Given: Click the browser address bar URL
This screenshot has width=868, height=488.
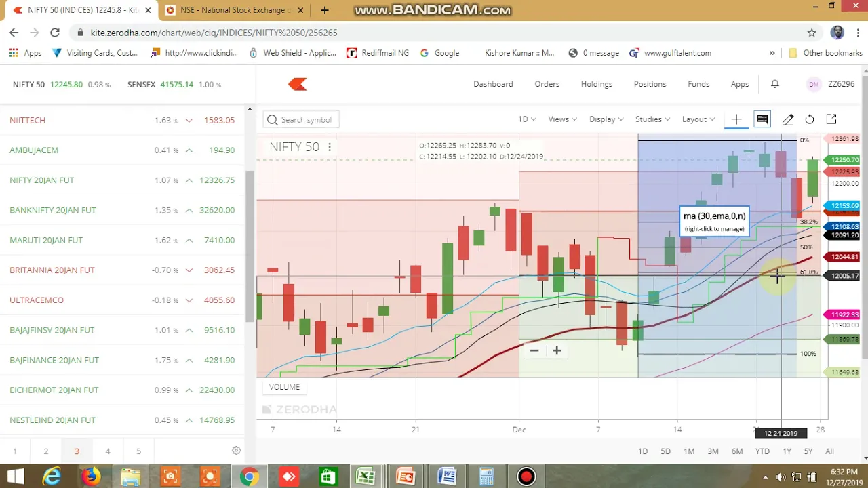Looking at the screenshot, I should pyautogui.click(x=214, y=33).
